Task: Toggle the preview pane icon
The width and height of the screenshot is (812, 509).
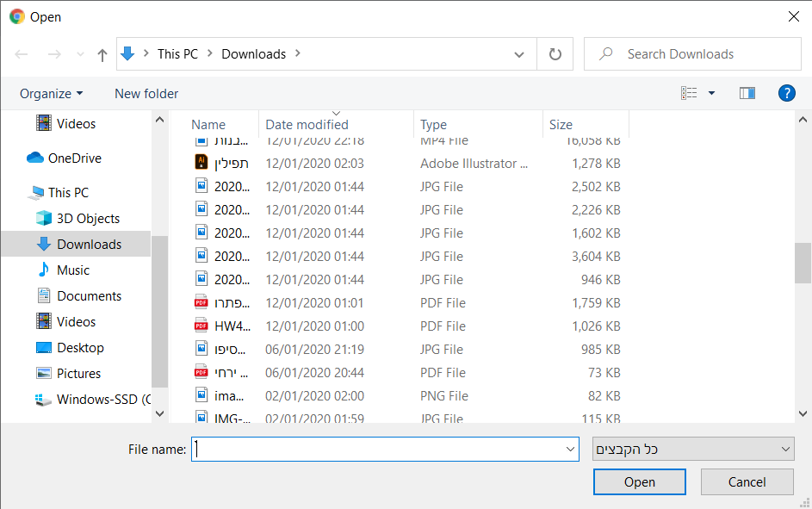Action: pyautogui.click(x=747, y=93)
